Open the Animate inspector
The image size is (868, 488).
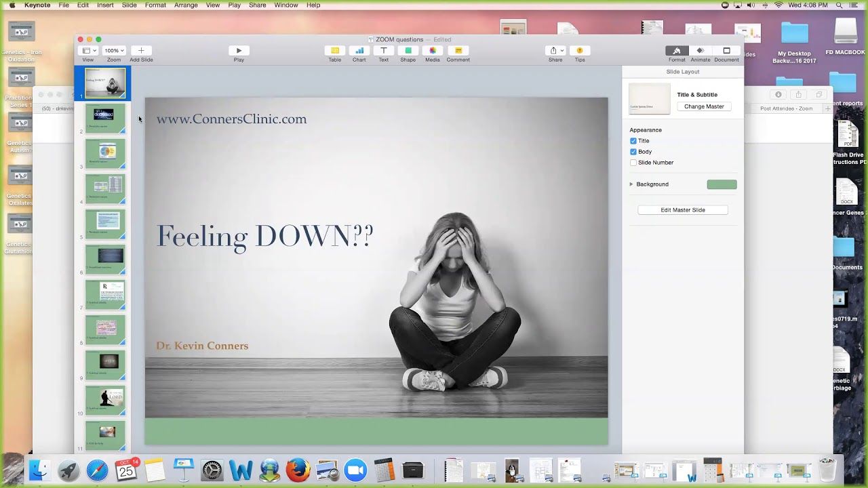(x=701, y=51)
